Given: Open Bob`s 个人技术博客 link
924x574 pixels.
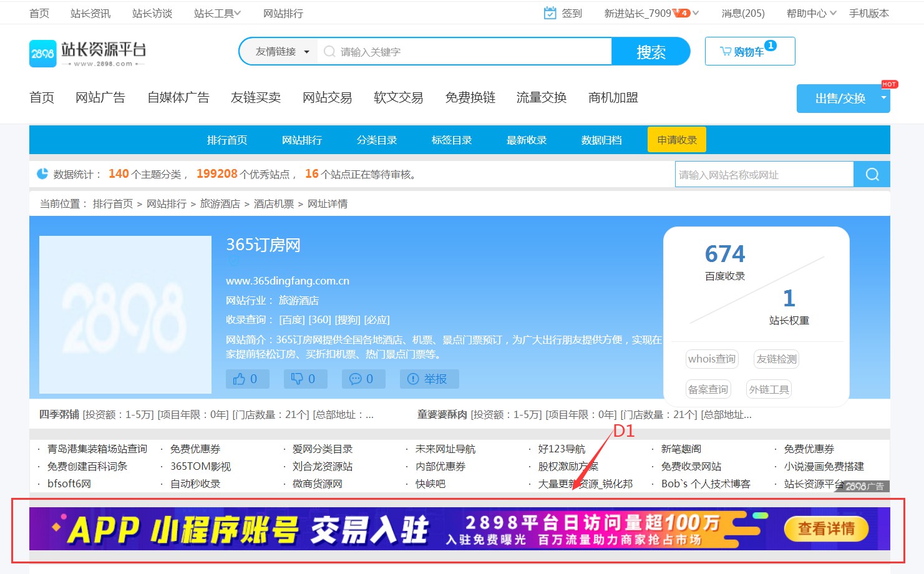Looking at the screenshot, I should (706, 484).
